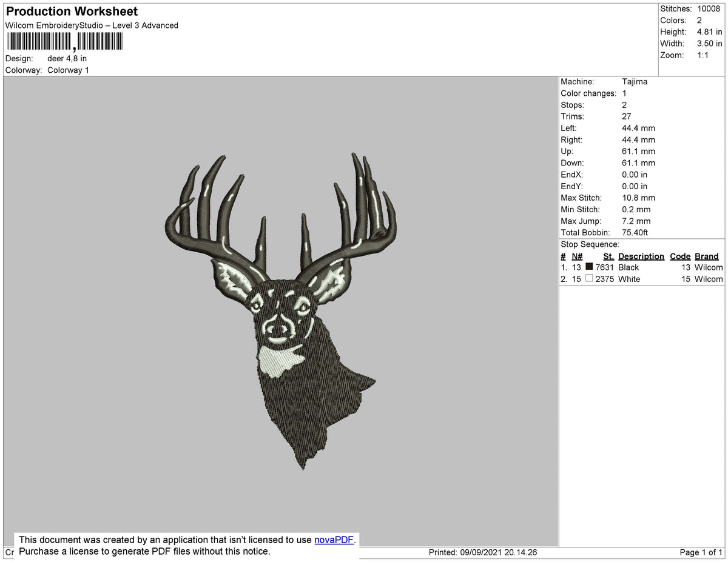Open the novaPDF license link

pos(332,540)
